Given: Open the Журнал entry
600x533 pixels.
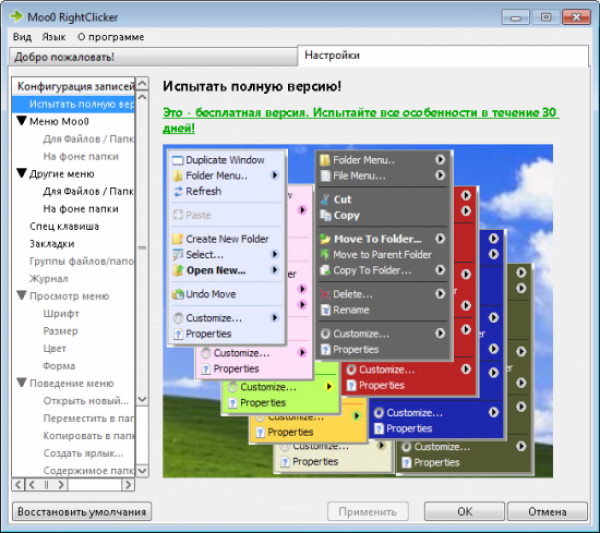Looking at the screenshot, I should tap(49, 279).
